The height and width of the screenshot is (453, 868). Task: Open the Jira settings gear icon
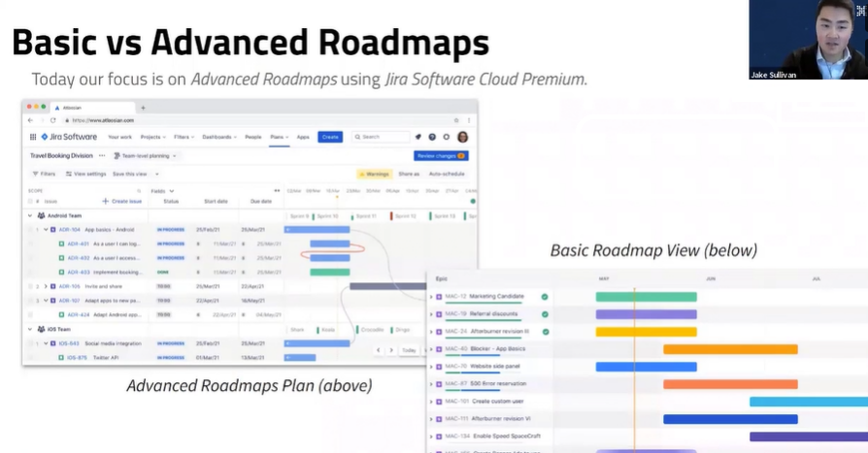coord(447,137)
